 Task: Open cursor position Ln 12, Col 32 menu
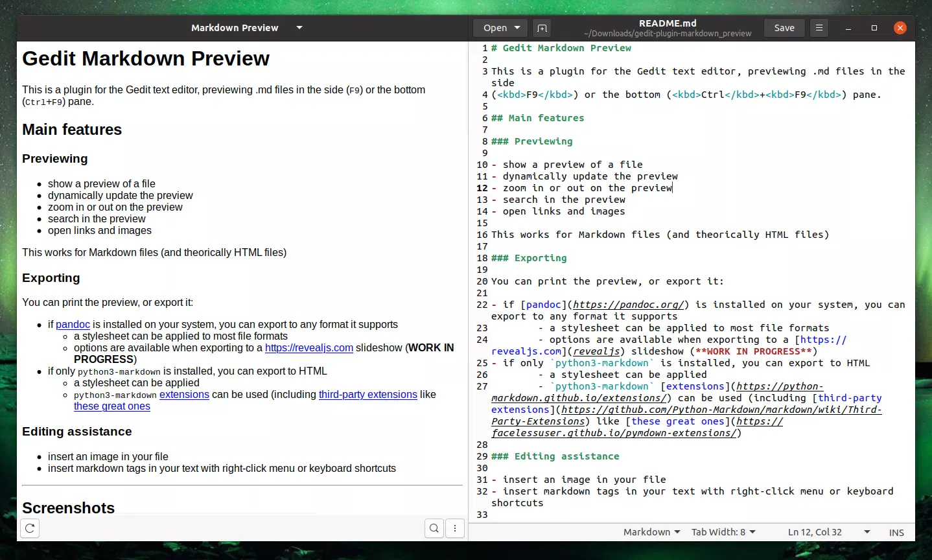(x=828, y=532)
